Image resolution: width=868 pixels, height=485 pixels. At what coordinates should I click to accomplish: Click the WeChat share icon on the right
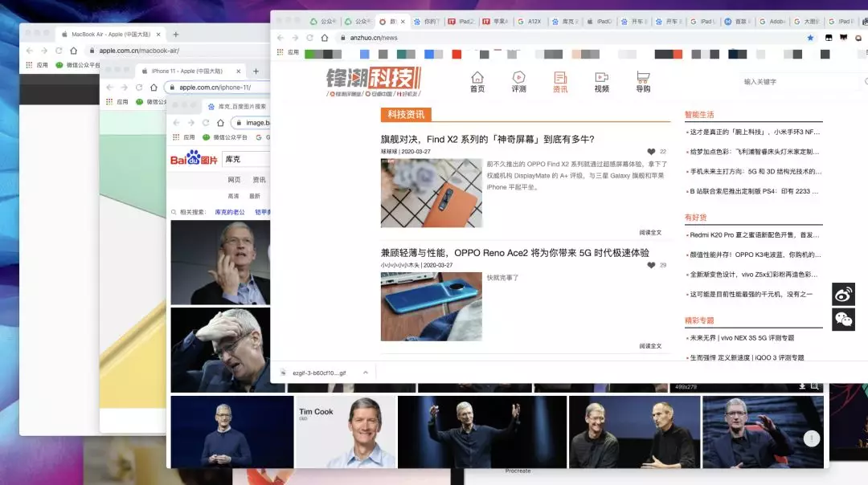[843, 320]
